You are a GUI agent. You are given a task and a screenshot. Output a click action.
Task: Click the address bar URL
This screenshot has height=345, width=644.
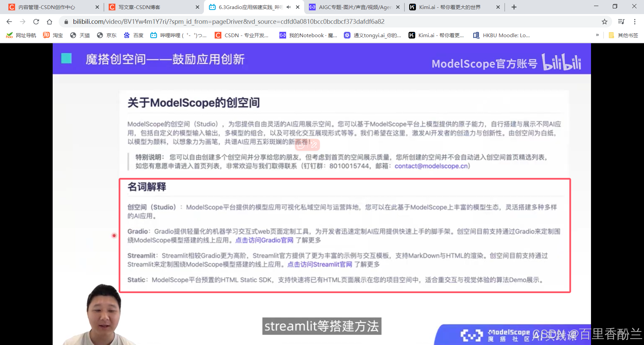click(229, 22)
